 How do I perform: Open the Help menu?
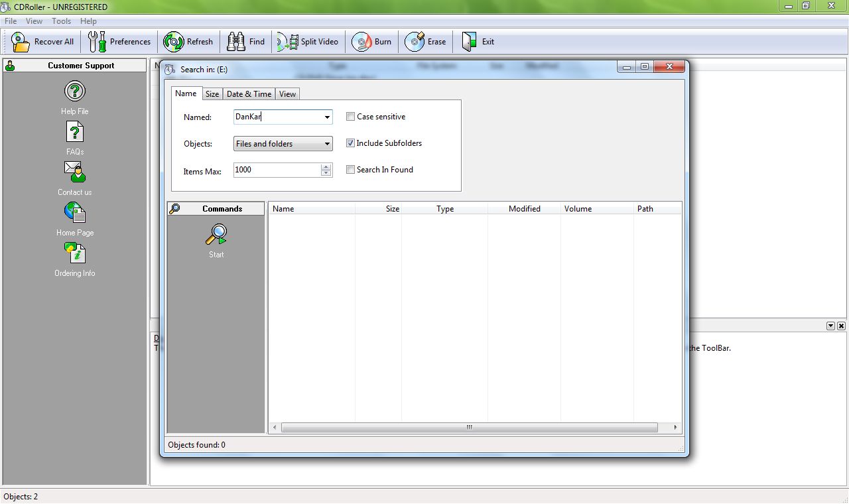(x=88, y=21)
